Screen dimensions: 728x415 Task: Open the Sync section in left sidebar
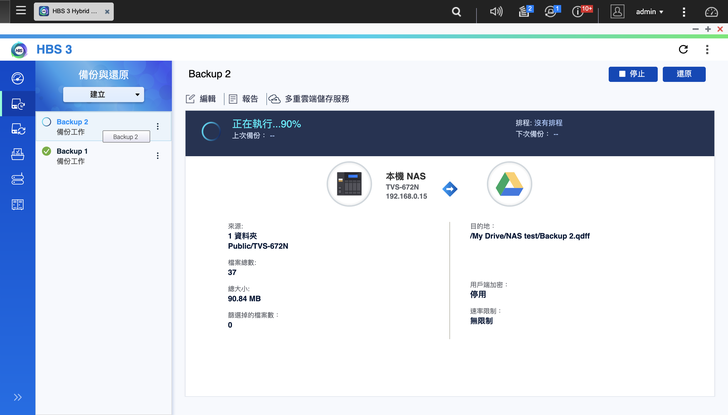click(17, 128)
